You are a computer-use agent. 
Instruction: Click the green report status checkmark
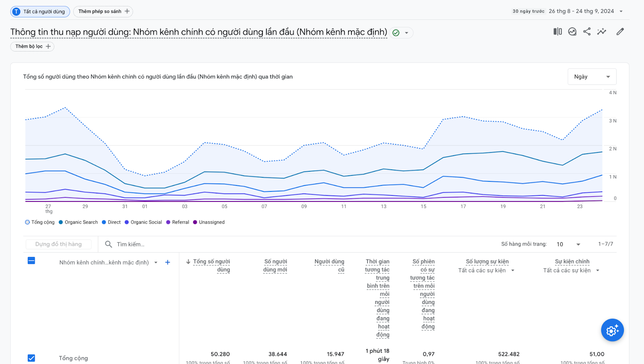tap(396, 33)
